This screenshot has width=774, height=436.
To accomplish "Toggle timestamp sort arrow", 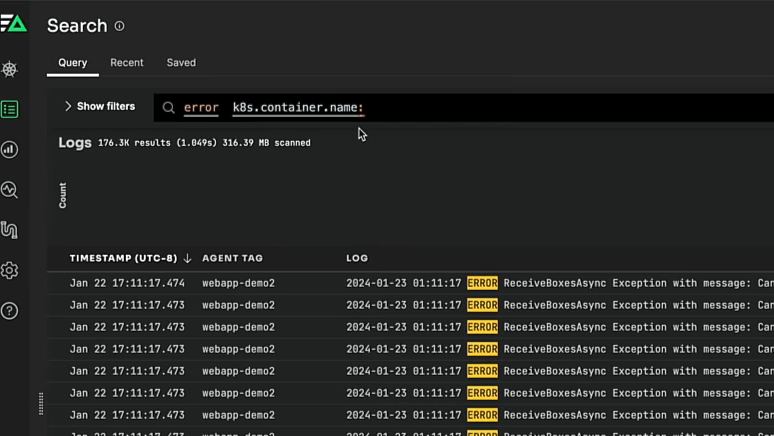I will [187, 258].
